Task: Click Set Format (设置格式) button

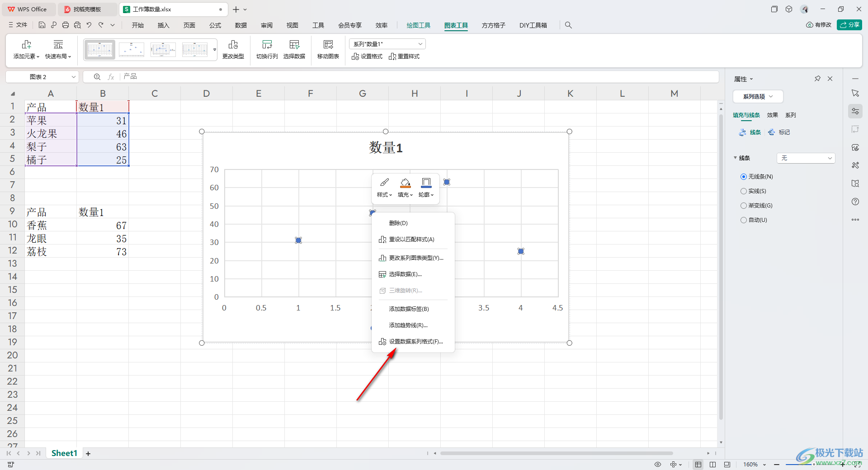Action: point(367,56)
